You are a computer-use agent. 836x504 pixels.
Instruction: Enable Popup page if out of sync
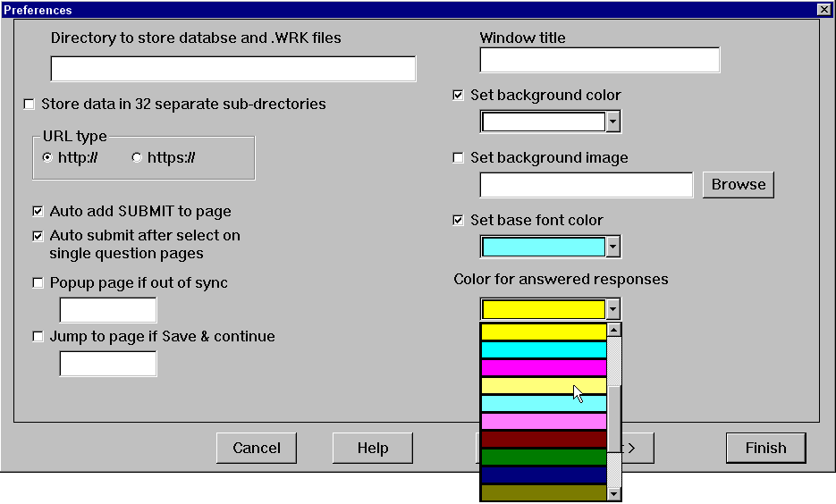38,283
